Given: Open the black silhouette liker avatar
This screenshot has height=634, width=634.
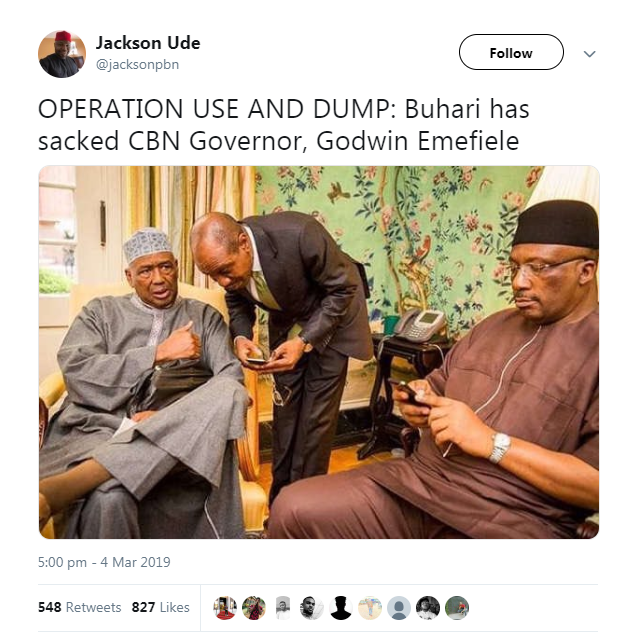Looking at the screenshot, I should pyautogui.click(x=341, y=608).
